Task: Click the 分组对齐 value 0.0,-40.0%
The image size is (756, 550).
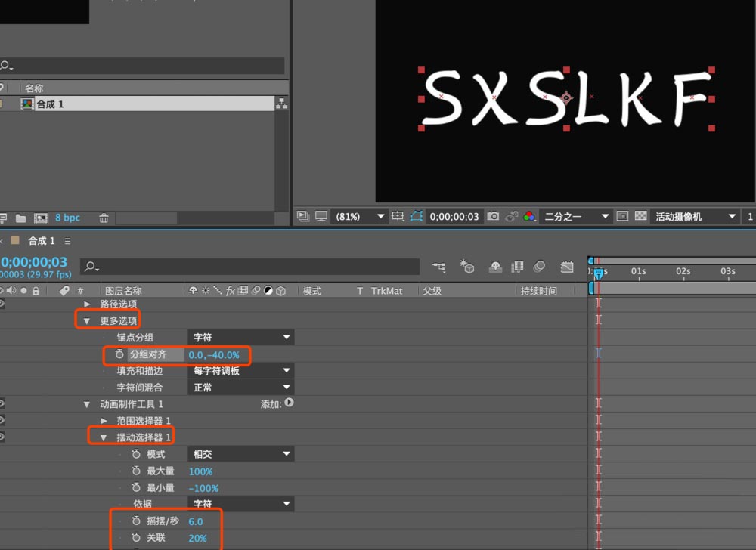Action: 214,355
